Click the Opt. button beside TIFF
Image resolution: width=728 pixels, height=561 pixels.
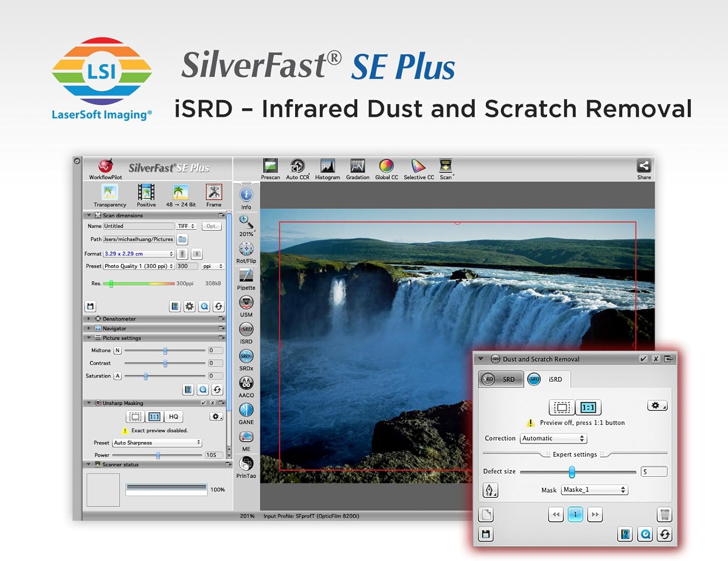point(212,226)
